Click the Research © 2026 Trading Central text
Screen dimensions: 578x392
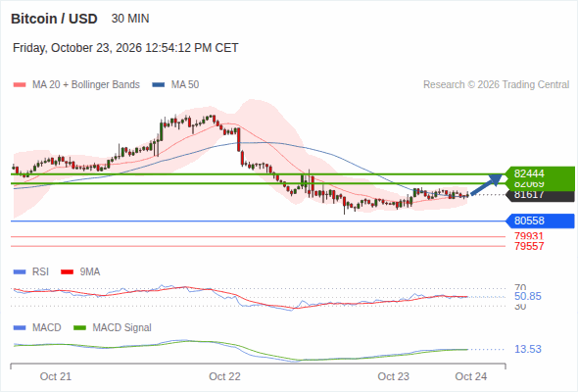click(x=496, y=85)
